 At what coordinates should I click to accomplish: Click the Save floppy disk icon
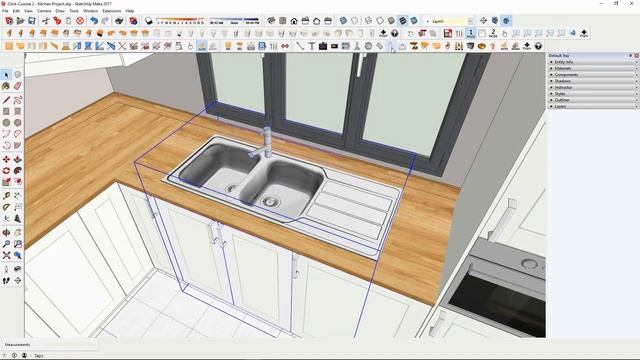[31, 20]
